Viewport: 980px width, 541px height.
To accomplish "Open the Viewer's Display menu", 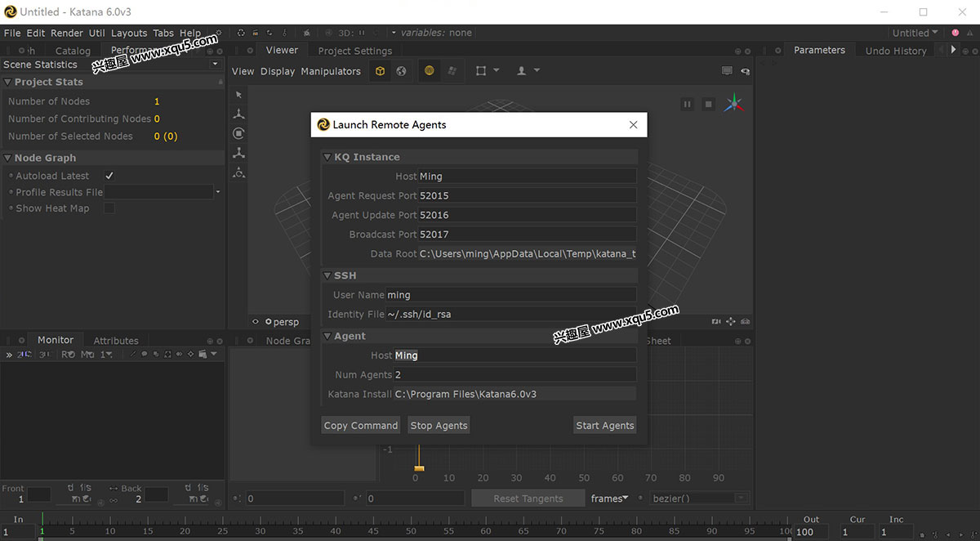I will 278,71.
